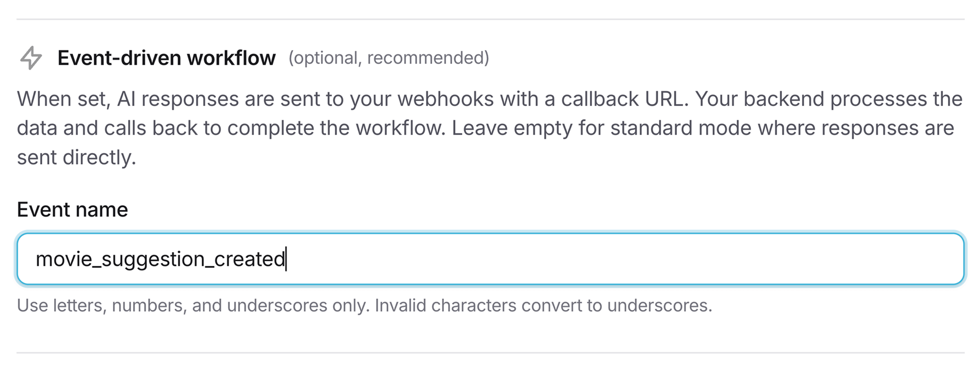Click the word "webhooks" in the description
Viewport: 980px width, 376px height.
(445, 99)
